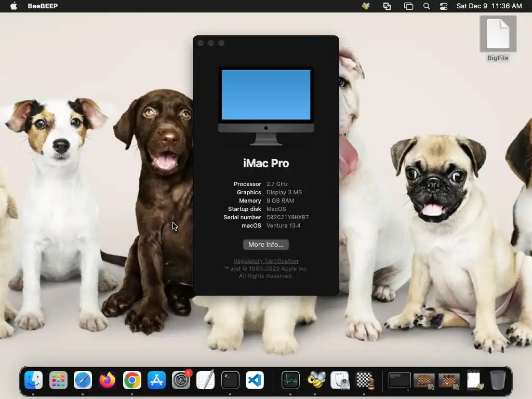This screenshot has height=399, width=532.
Task: Click the serial number "C02CJ1Y8HX87"
Action: 287,217
